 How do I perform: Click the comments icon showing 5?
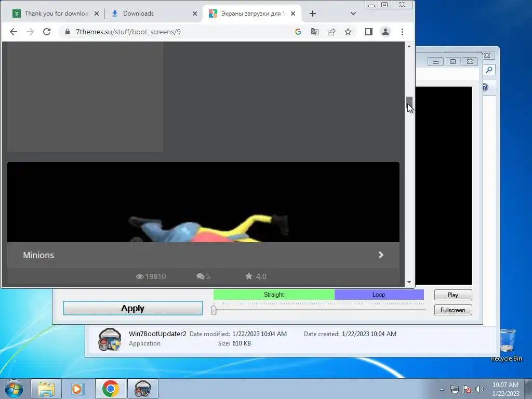pos(200,276)
